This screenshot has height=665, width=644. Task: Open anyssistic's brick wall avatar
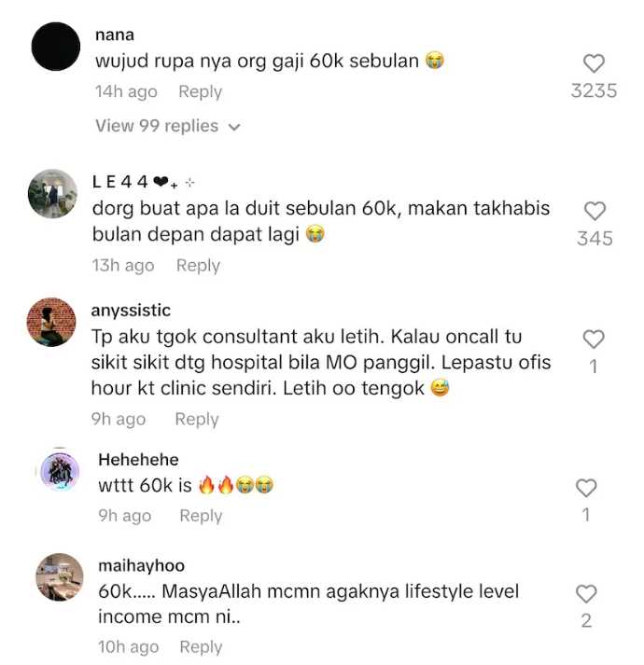[51, 323]
